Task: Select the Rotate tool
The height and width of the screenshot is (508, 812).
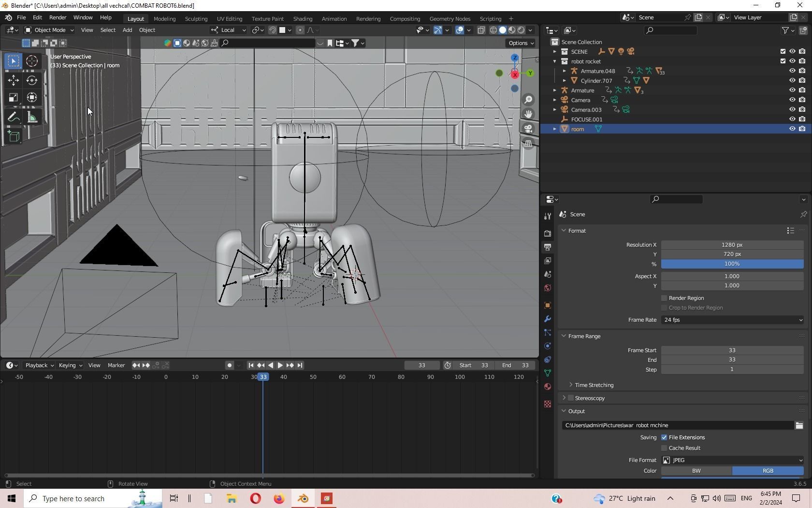Action: (32, 80)
